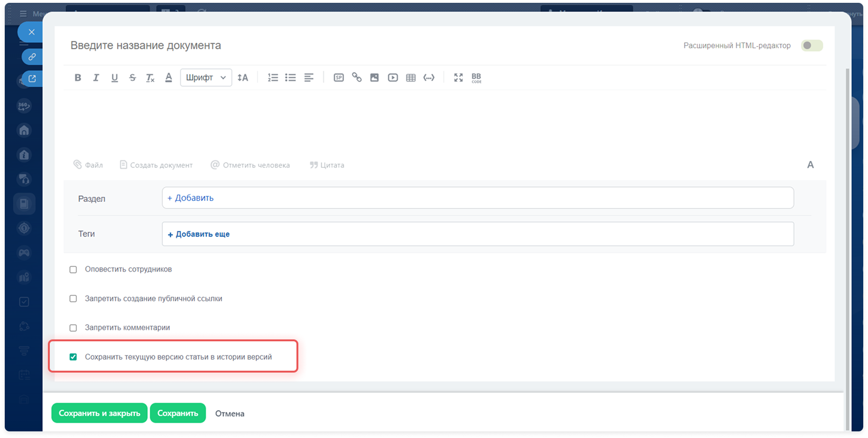Open the text color picker
868x438 pixels.
[168, 78]
